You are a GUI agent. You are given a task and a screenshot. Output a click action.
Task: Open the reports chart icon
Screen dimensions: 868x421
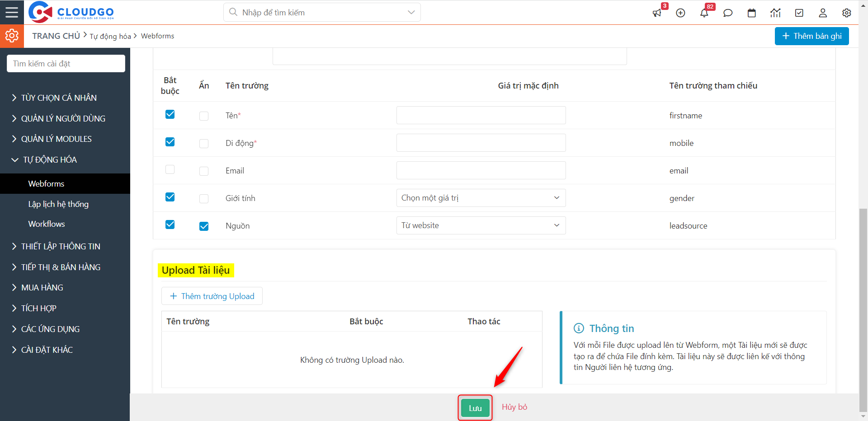(x=775, y=13)
